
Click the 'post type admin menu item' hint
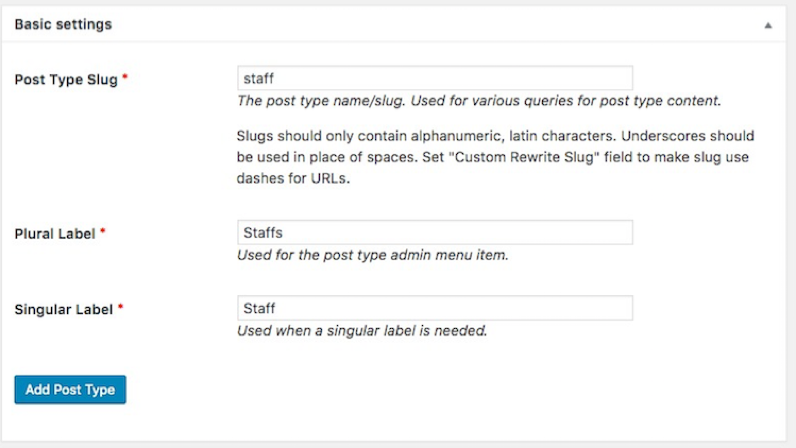[x=373, y=255]
